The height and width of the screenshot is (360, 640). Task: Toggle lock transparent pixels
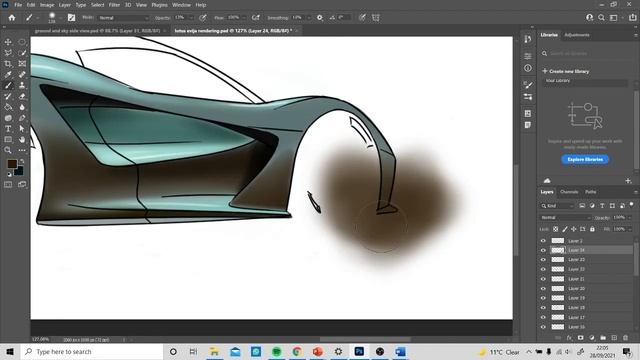pyautogui.click(x=556, y=229)
